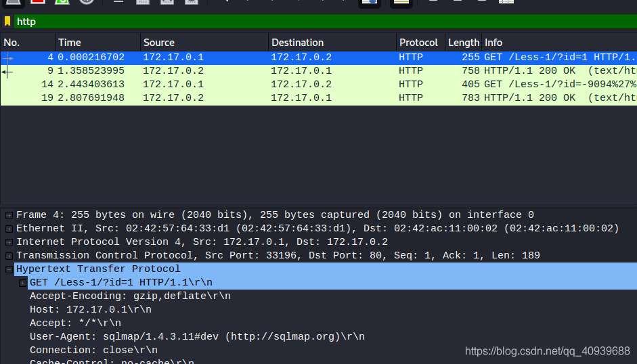
Task: Click GET /Less-1/?id=1 info in packet 4 row
Action: [x=560, y=58]
